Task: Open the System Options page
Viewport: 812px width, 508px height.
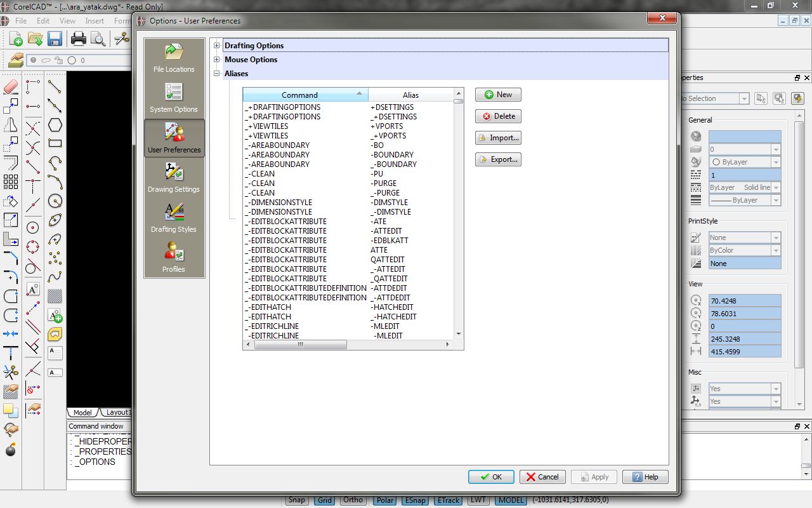Action: tap(174, 98)
